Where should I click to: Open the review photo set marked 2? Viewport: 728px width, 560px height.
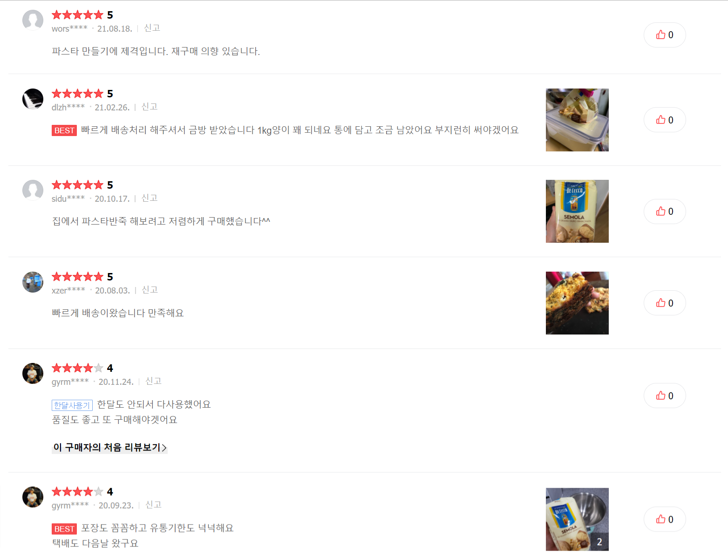(577, 519)
